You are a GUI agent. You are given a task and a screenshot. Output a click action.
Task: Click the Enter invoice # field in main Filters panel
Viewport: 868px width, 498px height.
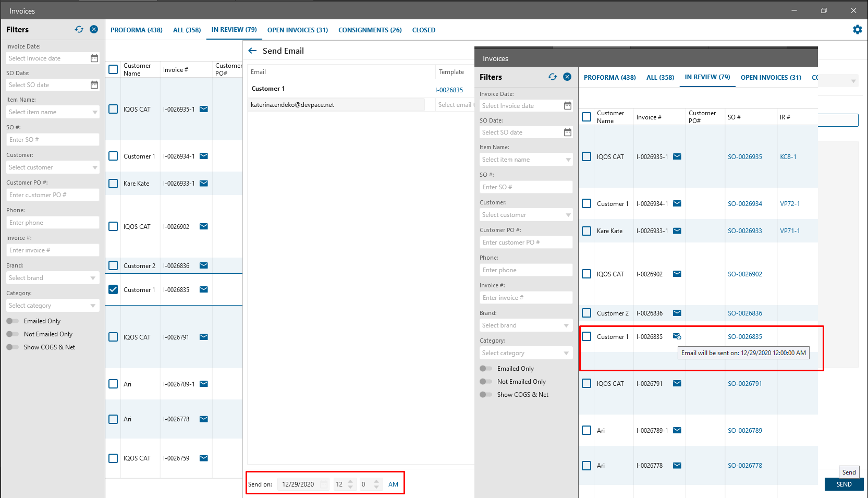(53, 250)
